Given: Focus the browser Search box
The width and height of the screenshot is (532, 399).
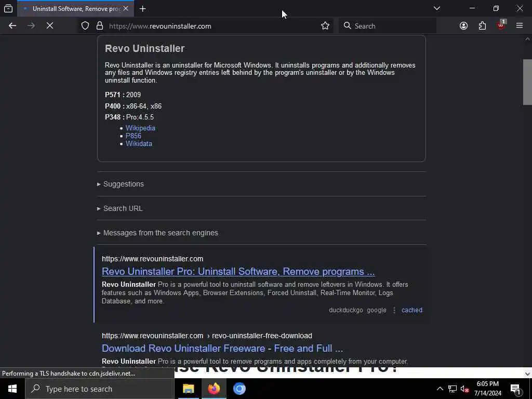Looking at the screenshot, I should coord(388,26).
